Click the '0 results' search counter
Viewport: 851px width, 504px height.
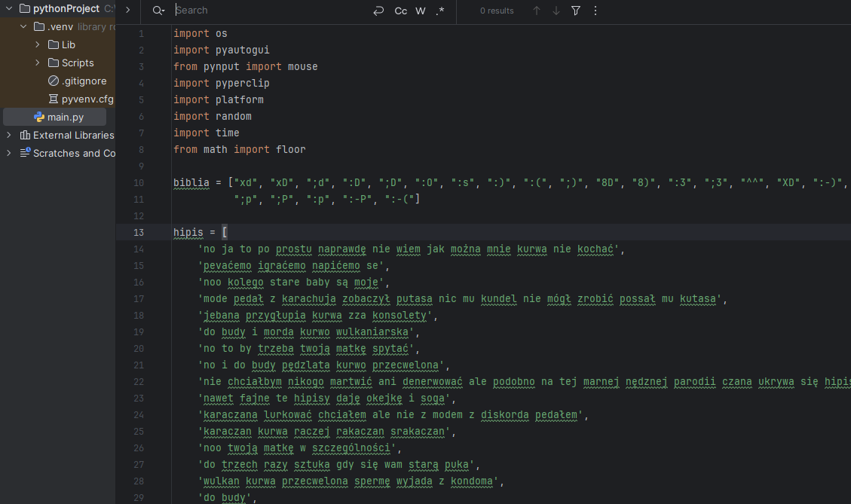(x=497, y=11)
